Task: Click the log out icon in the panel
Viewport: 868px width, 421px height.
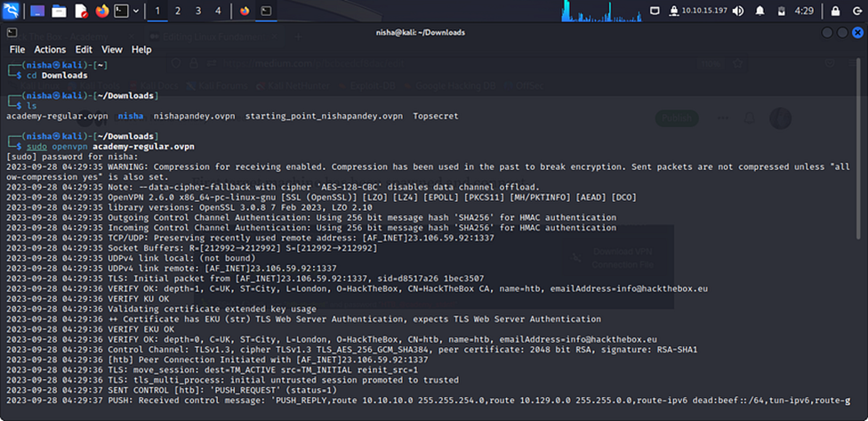Action: (856, 11)
